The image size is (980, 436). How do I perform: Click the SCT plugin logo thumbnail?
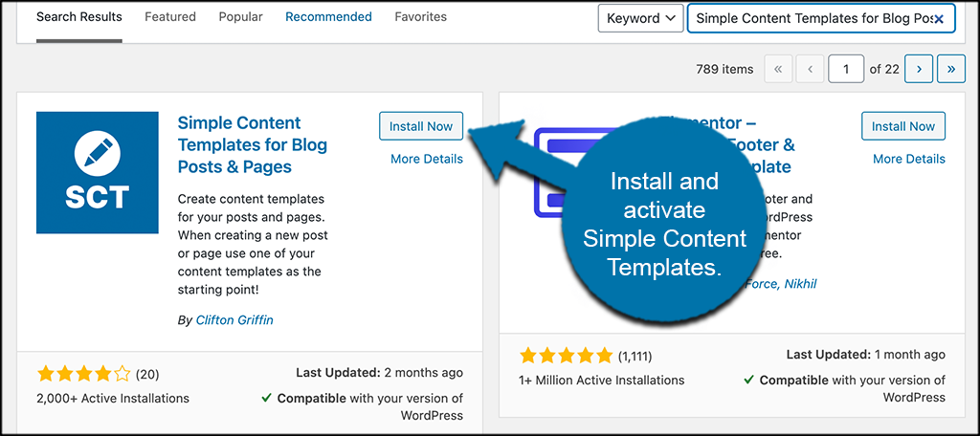coord(98,172)
